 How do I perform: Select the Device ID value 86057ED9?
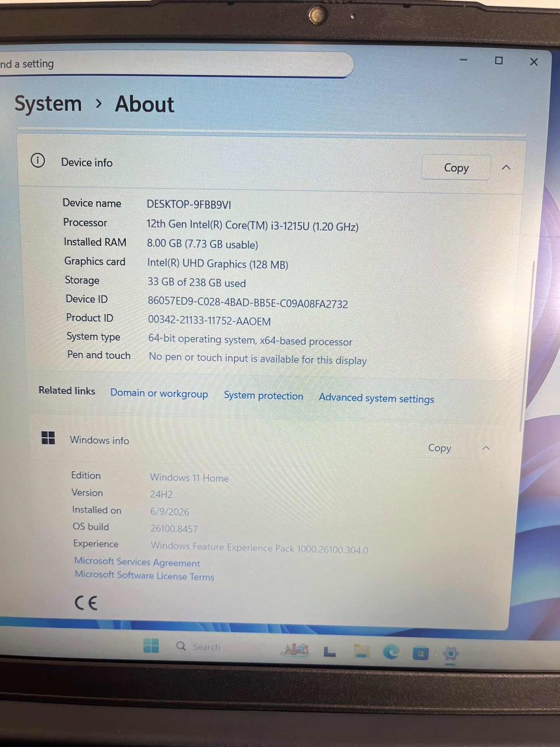248,302
